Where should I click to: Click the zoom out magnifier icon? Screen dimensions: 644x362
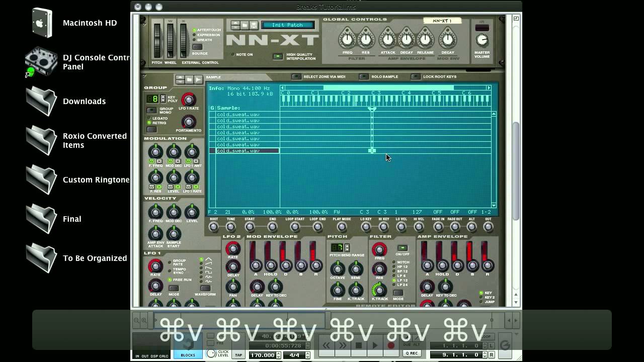[136, 320]
